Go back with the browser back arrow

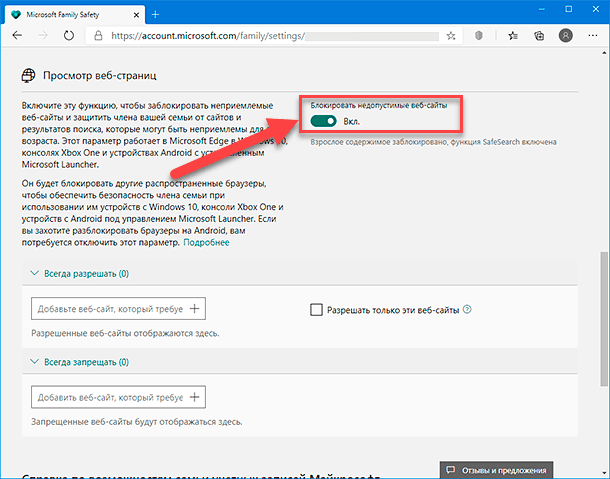pyautogui.click(x=17, y=36)
